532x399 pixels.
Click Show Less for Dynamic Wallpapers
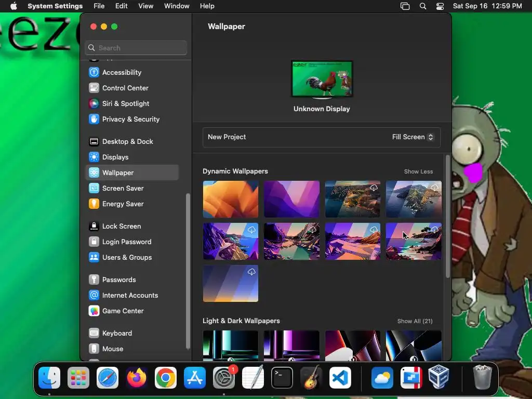[418, 171]
